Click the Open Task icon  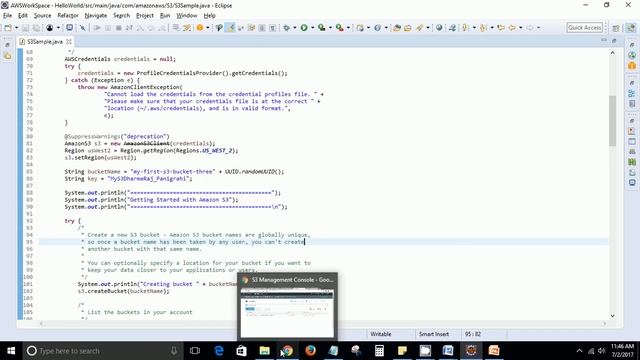[x=407, y=28]
